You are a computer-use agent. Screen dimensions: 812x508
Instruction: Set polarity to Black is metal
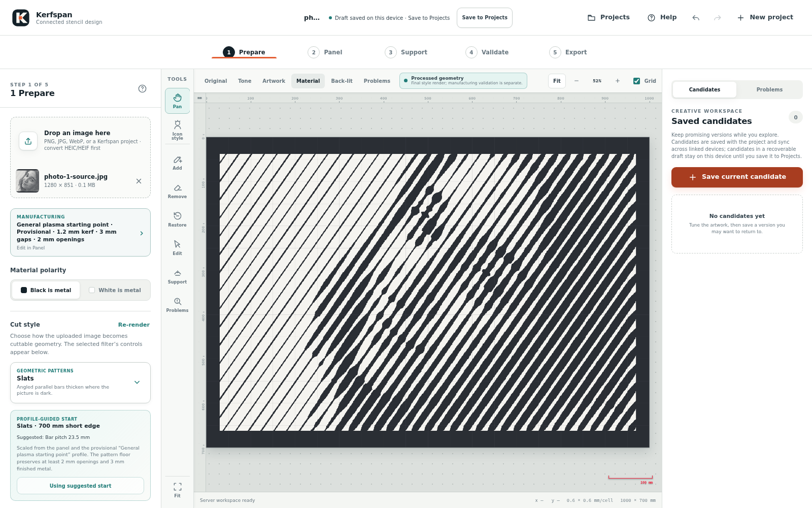click(x=46, y=290)
